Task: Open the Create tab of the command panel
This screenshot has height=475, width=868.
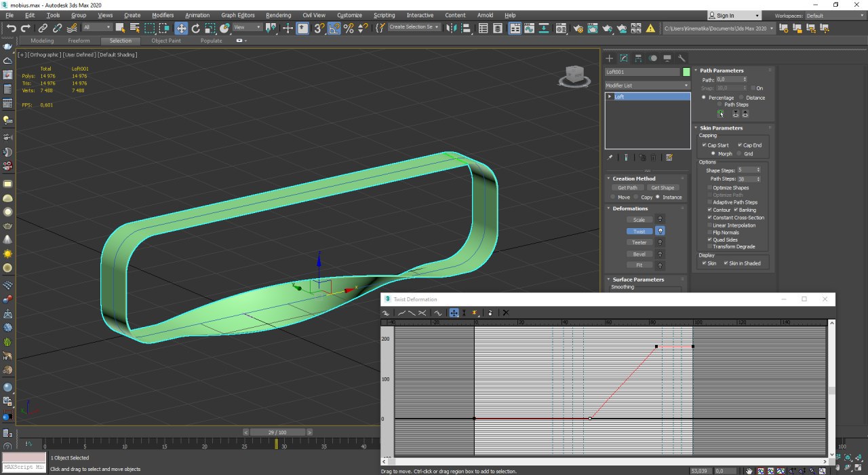Action: [609, 58]
